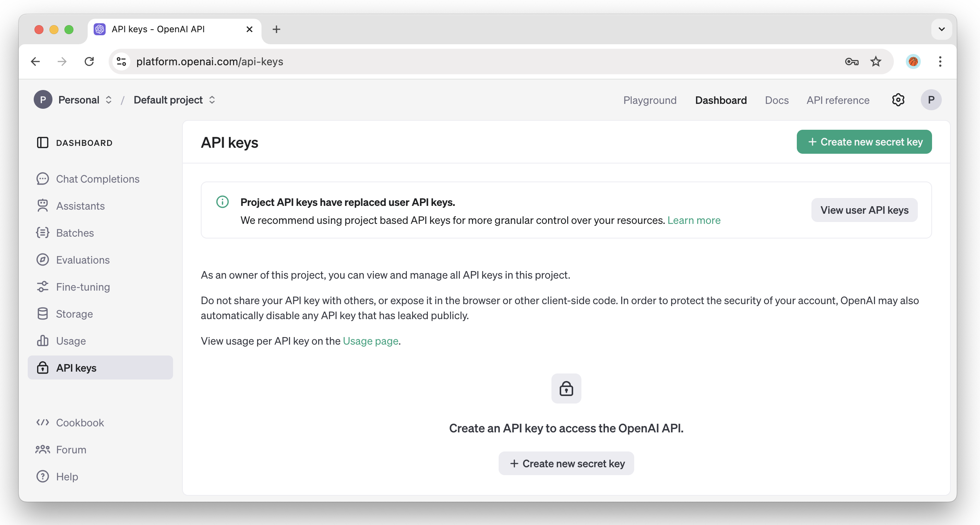This screenshot has width=980, height=525.
Task: Select the Chat Completions sidebar icon
Action: [x=42, y=178]
